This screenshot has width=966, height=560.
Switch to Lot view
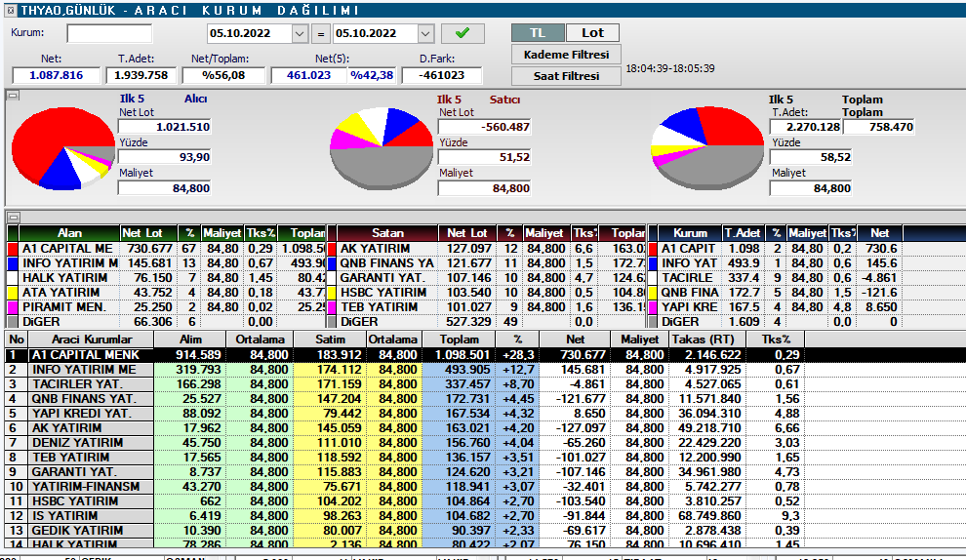592,32
